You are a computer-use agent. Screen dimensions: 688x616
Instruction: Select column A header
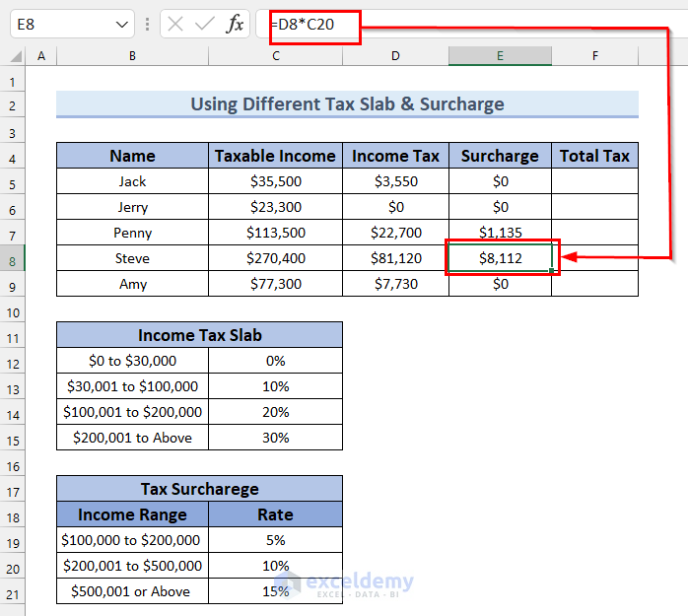point(41,56)
